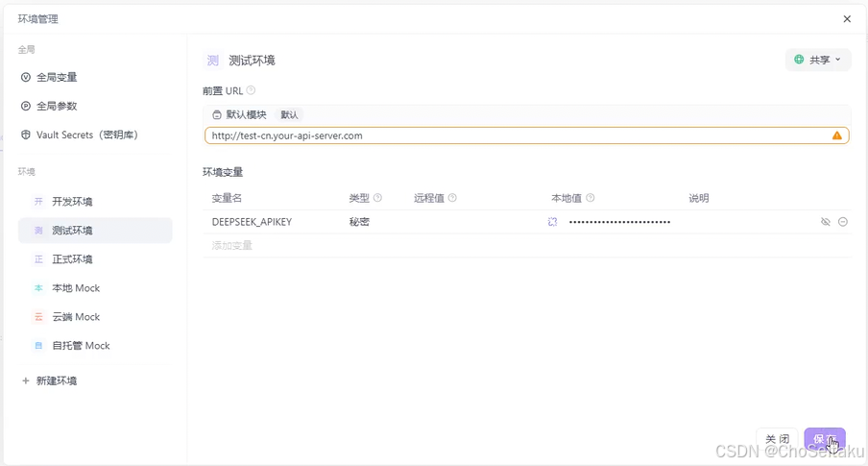The width and height of the screenshot is (868, 466).
Task: Select 开发环境 environment
Action: pyautogui.click(x=72, y=202)
